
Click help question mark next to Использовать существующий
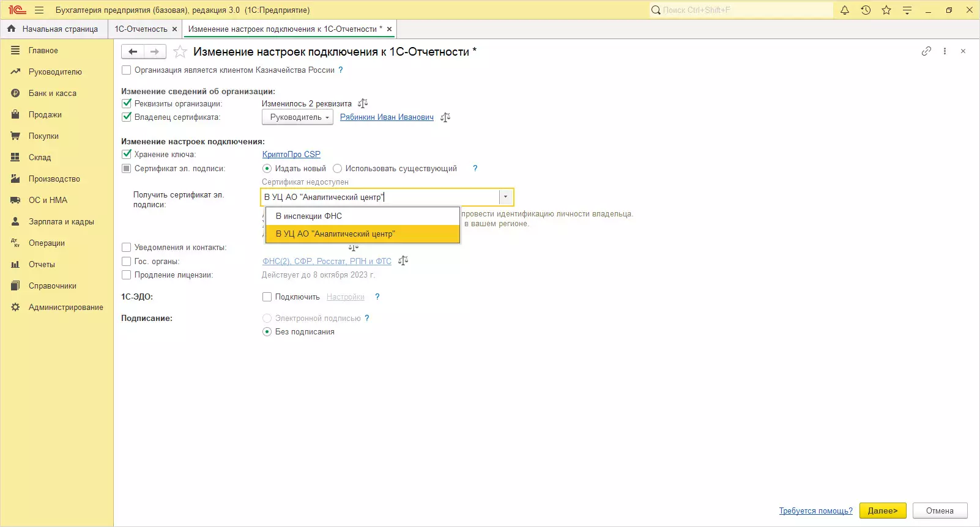coord(475,169)
